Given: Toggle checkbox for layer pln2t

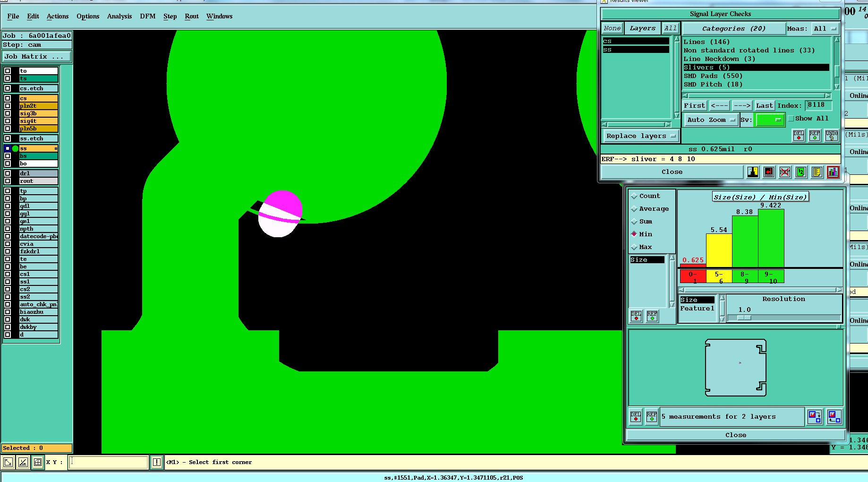Looking at the screenshot, I should click(8, 106).
